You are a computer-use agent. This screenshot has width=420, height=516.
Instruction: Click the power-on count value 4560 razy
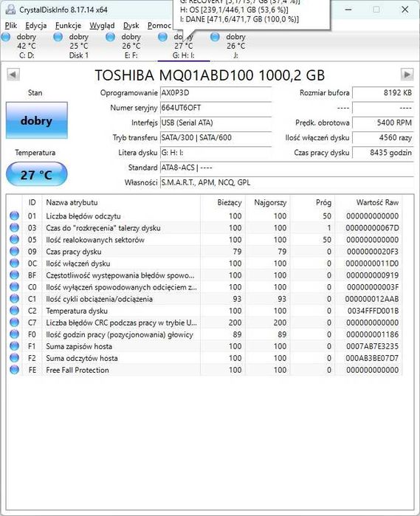pyautogui.click(x=383, y=137)
